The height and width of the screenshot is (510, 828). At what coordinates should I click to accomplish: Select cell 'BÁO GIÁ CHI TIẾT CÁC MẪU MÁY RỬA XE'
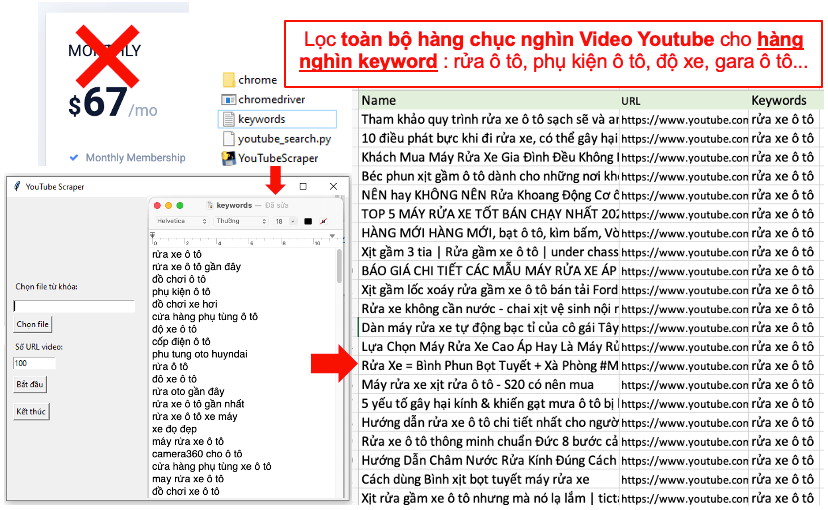point(489,271)
